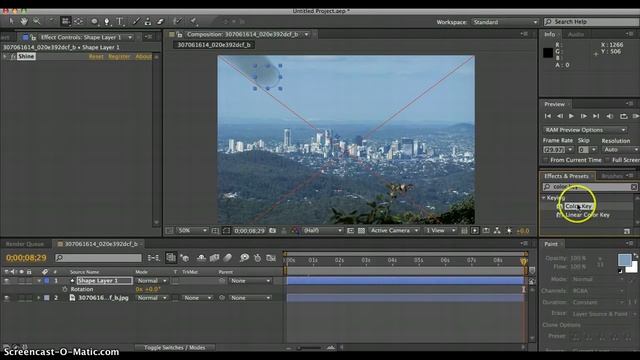Click Reset link for Shine effect
640x360 pixels.
(96, 57)
